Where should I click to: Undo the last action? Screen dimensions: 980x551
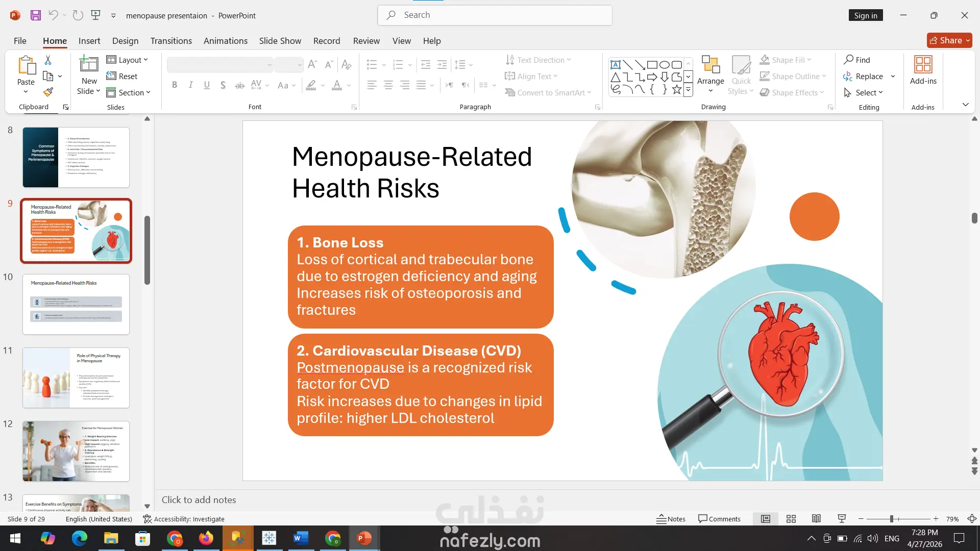click(x=53, y=15)
